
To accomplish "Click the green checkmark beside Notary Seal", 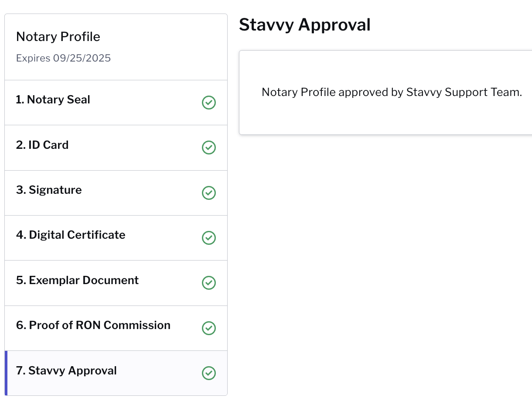I will click(209, 103).
